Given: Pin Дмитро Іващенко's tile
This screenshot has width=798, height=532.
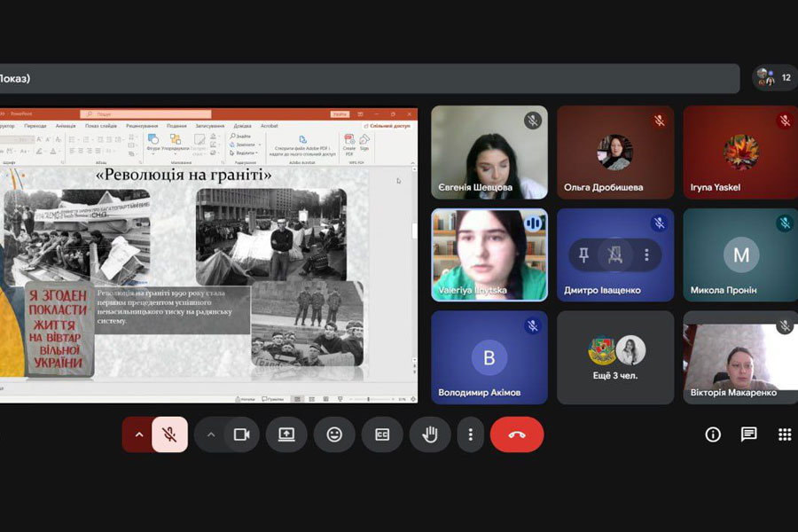Looking at the screenshot, I should click(583, 254).
